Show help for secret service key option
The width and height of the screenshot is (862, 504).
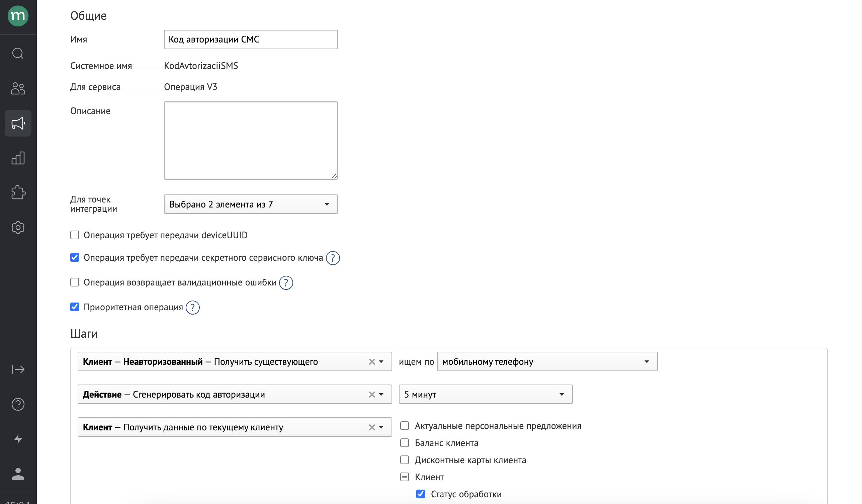pyautogui.click(x=333, y=258)
